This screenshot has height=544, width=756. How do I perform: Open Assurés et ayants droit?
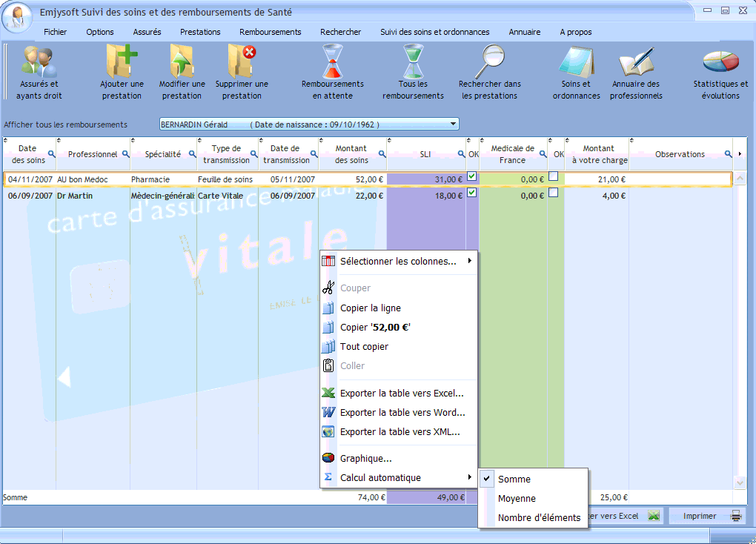[x=39, y=73]
